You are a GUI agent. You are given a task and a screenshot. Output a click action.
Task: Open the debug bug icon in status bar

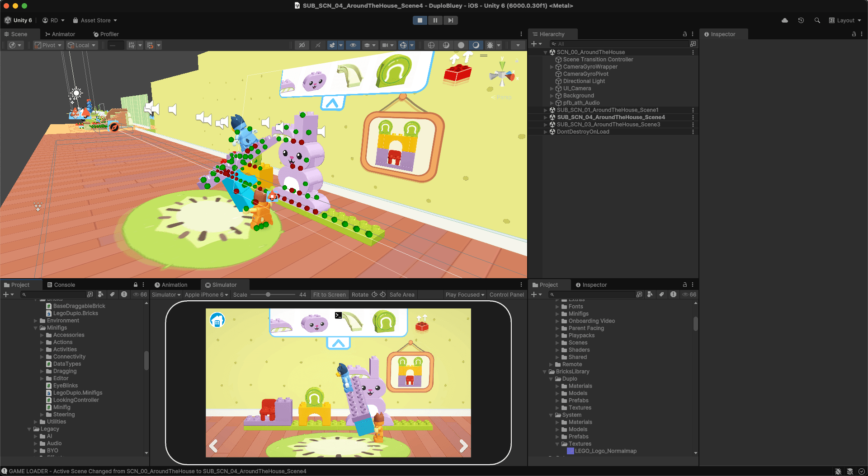point(838,471)
